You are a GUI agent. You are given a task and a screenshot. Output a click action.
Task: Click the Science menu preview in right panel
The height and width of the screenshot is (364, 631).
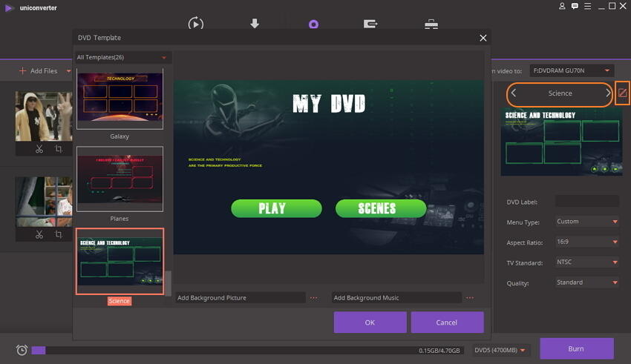tap(561, 142)
